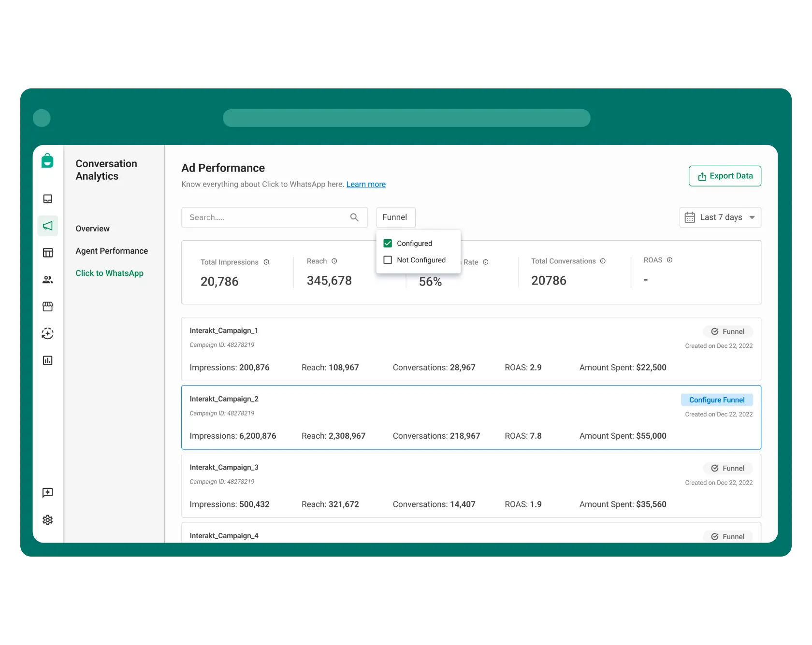Click the feedback chat icon near sidebar bottom
The width and height of the screenshot is (812, 645).
tap(47, 493)
